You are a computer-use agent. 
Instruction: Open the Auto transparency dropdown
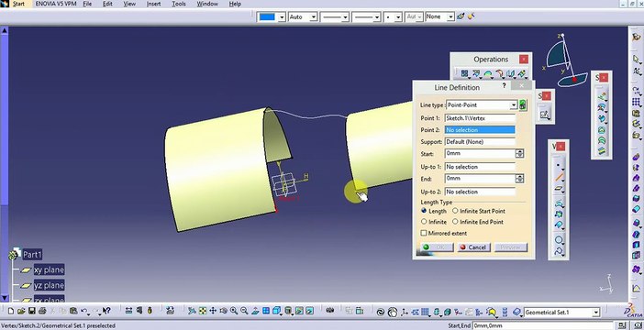point(314,16)
